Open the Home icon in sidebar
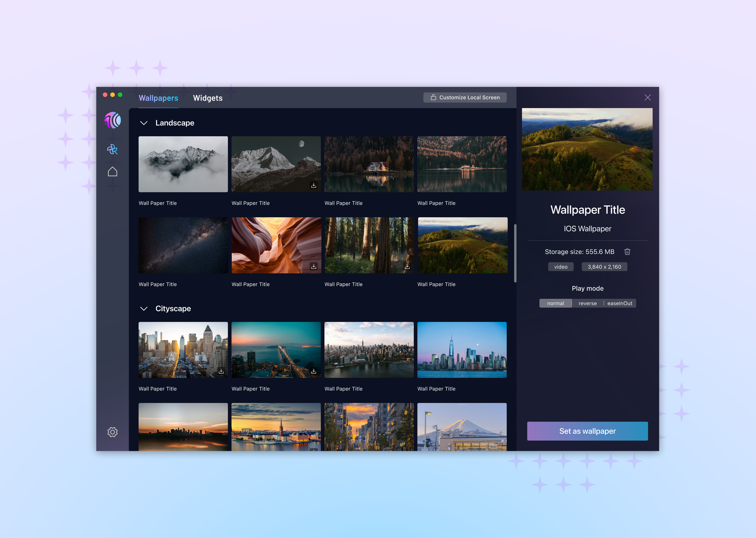This screenshot has height=538, width=756. (x=112, y=172)
